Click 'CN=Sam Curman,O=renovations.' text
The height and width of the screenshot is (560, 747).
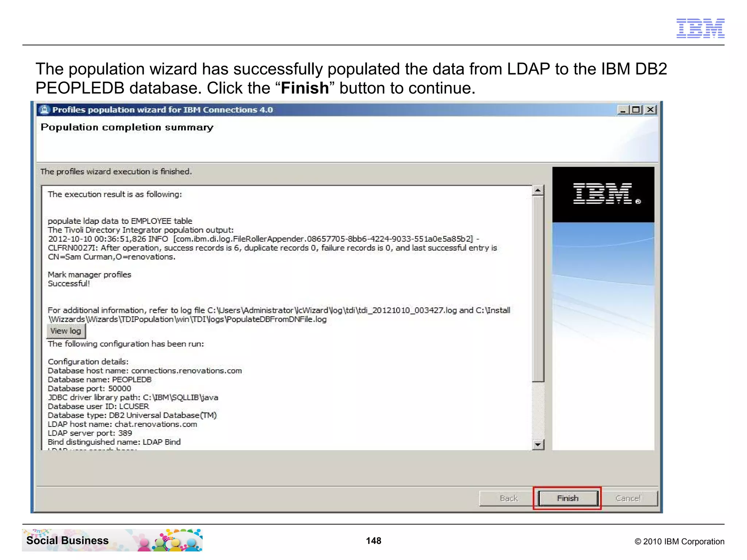pyautogui.click(x=112, y=257)
